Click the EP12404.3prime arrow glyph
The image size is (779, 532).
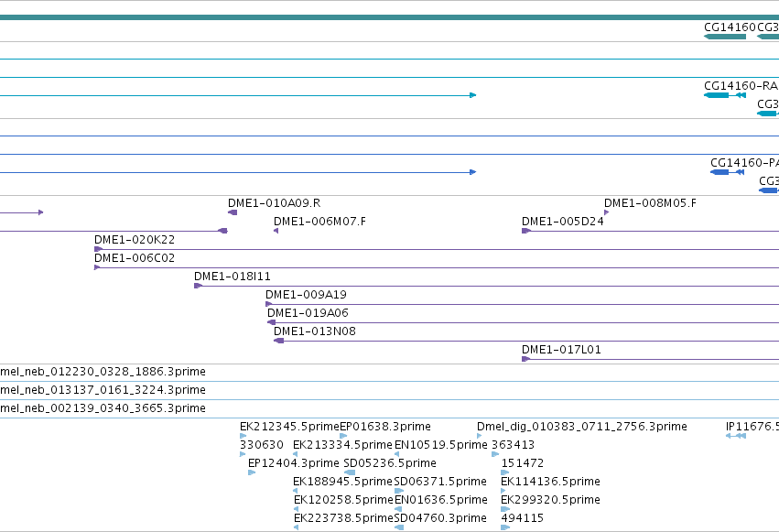click(252, 472)
